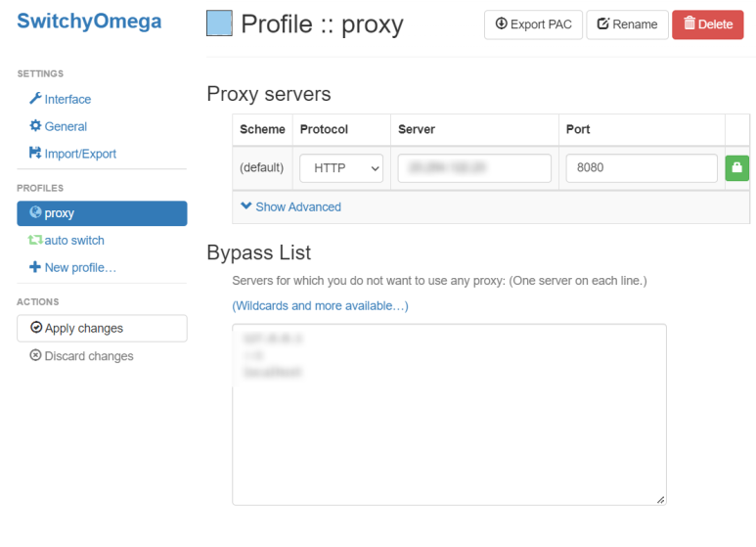This screenshot has width=756, height=547.
Task: Click the Bypass List heading
Action: [x=259, y=252]
